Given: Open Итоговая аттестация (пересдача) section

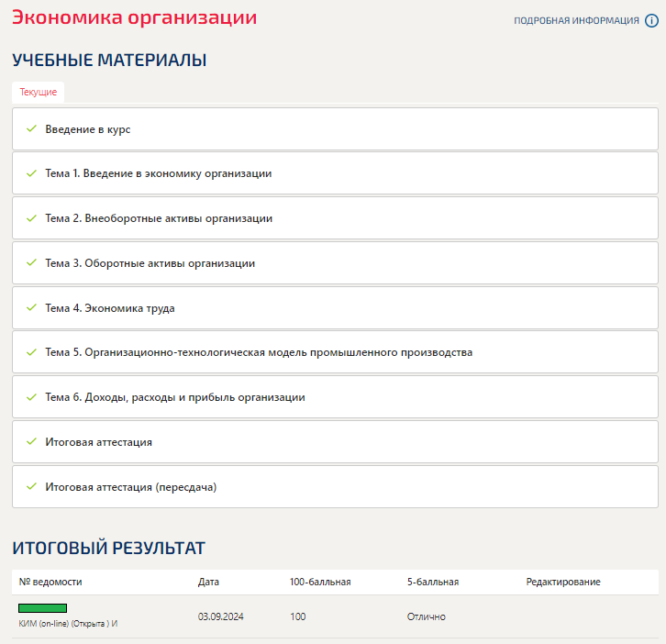Looking at the screenshot, I should pos(335,487).
